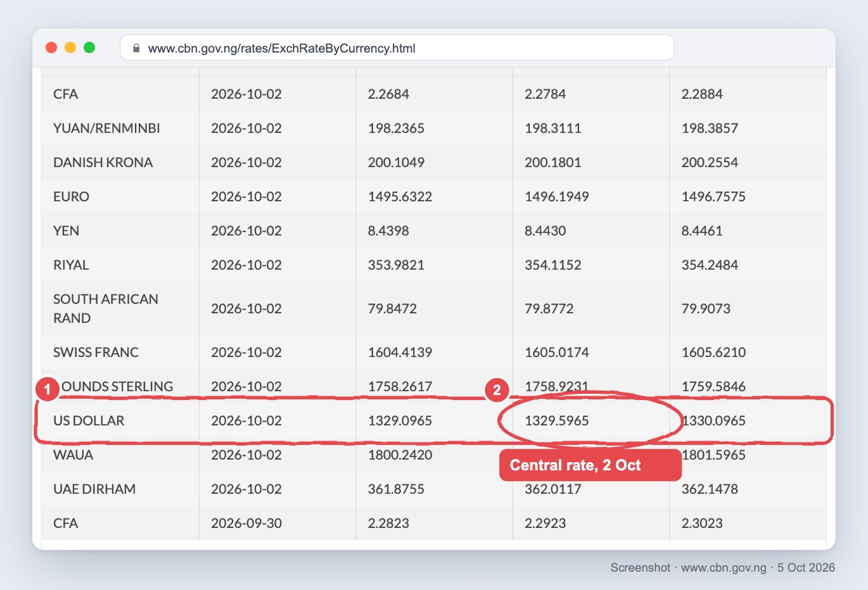Select the value 2.2823
The image size is (868, 590).
pos(388,524)
